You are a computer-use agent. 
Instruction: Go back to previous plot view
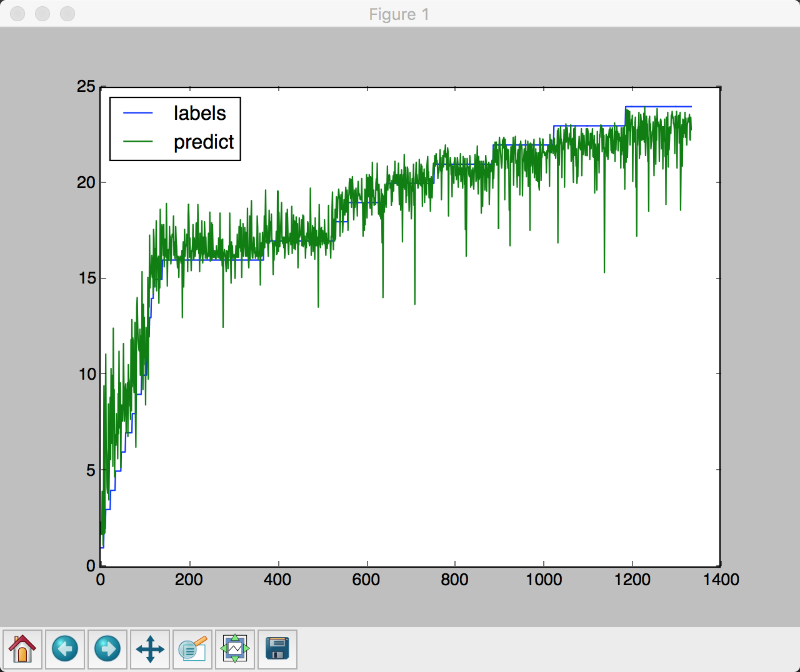pyautogui.click(x=65, y=650)
